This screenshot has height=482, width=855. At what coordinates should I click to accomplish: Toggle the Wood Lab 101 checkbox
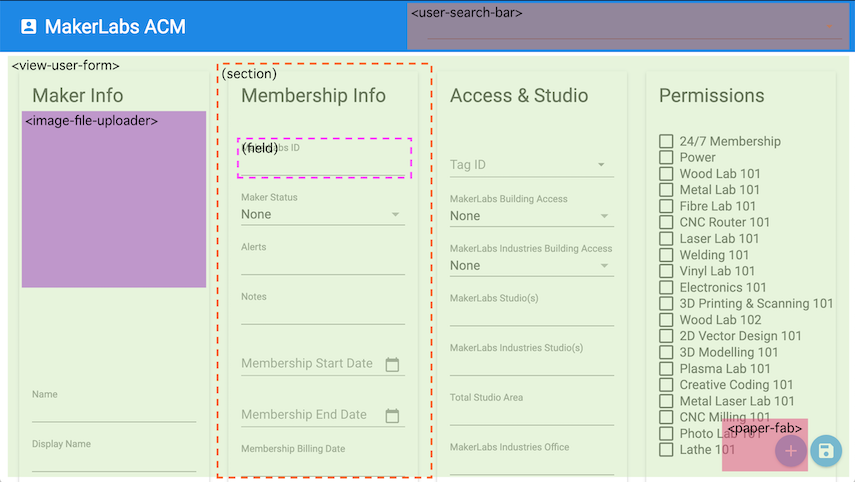pos(666,174)
